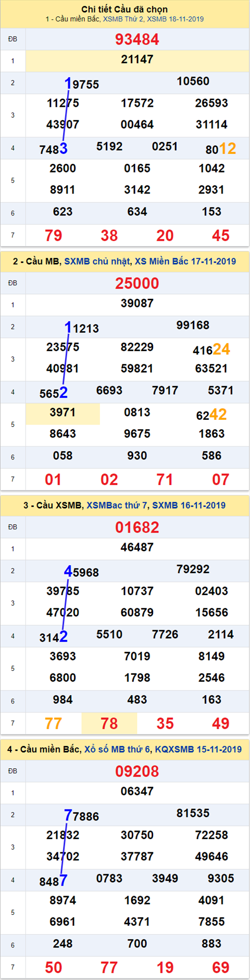This screenshot has width=250, height=980.
Task: Click the number 10560
Action: [193, 81]
